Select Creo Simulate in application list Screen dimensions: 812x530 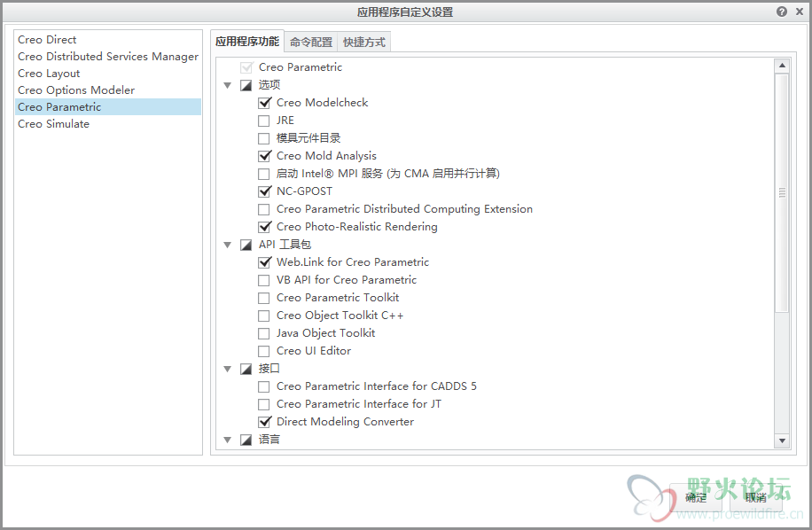[108, 124]
